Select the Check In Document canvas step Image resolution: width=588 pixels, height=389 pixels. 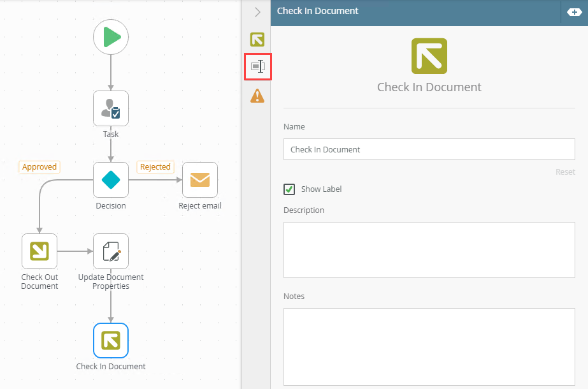[x=111, y=341]
